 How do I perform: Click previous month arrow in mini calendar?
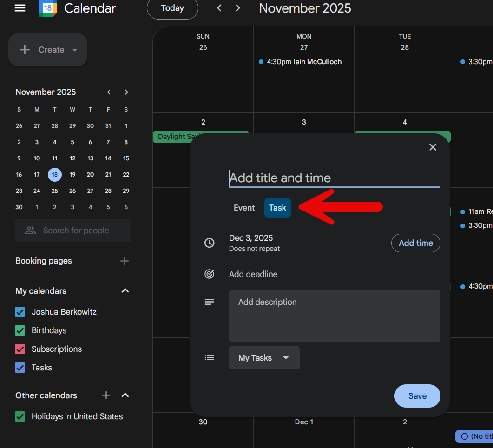click(109, 92)
